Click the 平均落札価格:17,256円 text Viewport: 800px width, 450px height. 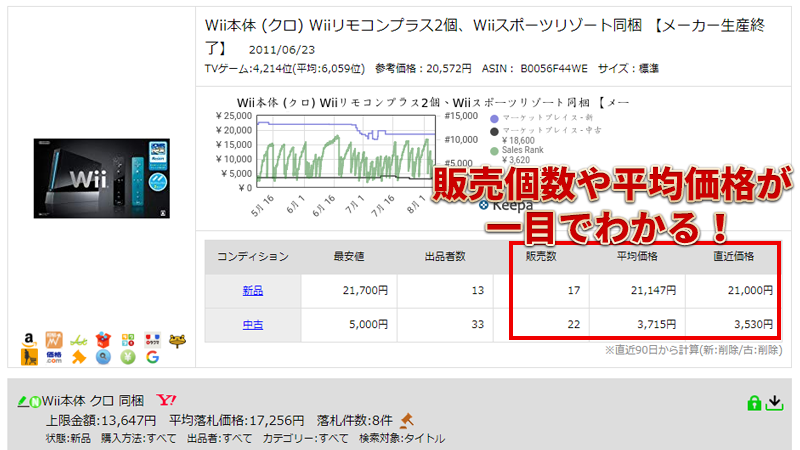pos(237,421)
